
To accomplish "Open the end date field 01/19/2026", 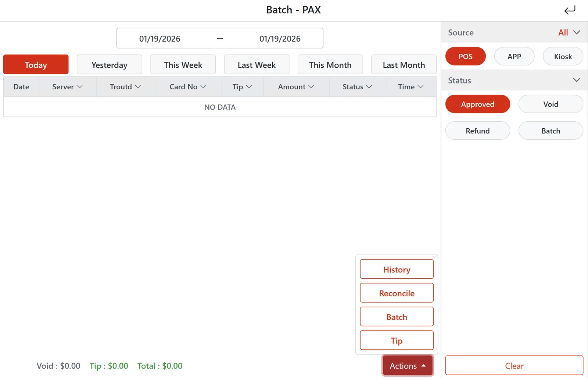I will pyautogui.click(x=280, y=39).
